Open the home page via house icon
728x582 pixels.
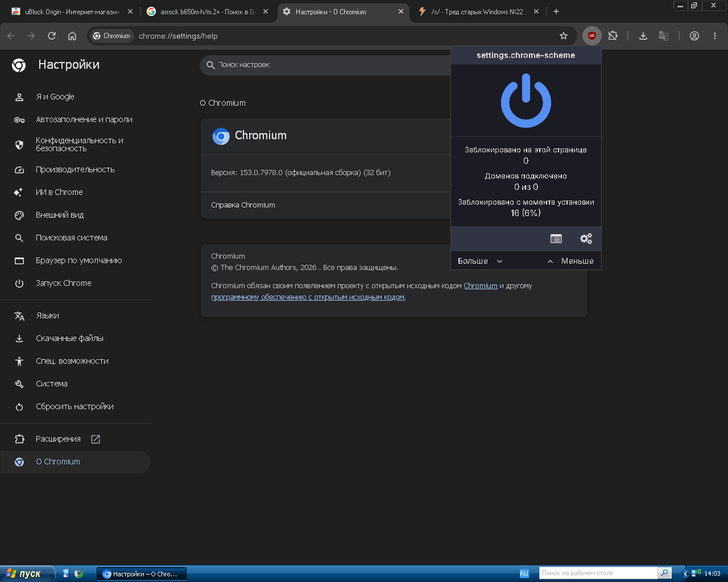(x=72, y=36)
